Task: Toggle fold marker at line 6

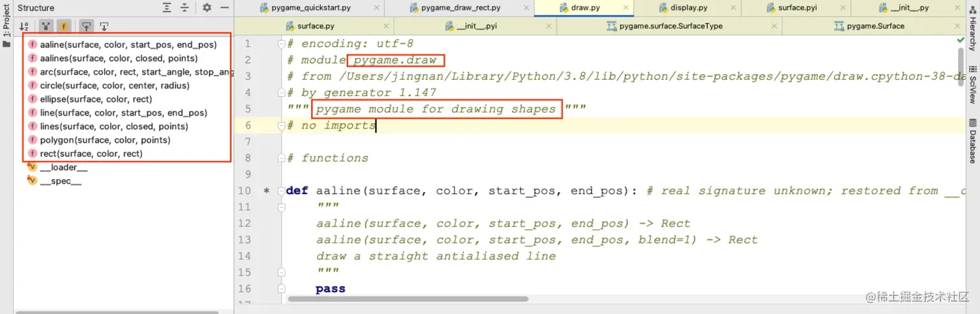Action: pos(281,125)
